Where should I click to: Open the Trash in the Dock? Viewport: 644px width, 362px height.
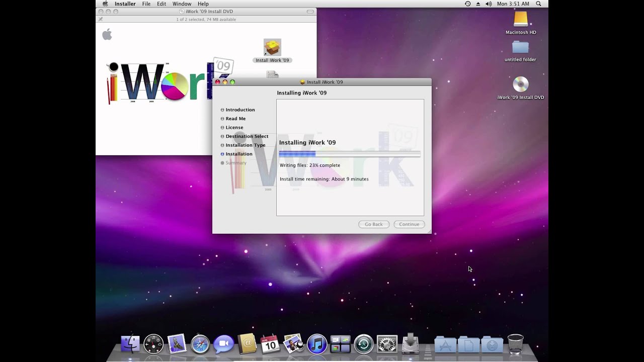[515, 344]
